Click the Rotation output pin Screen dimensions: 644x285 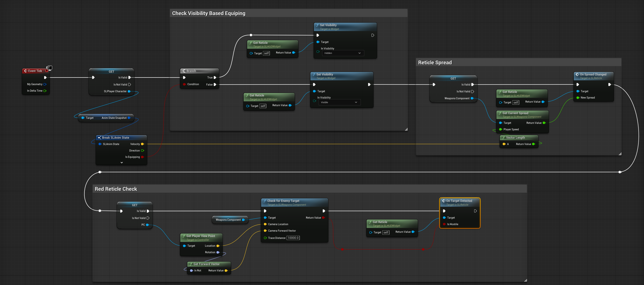click(x=218, y=252)
